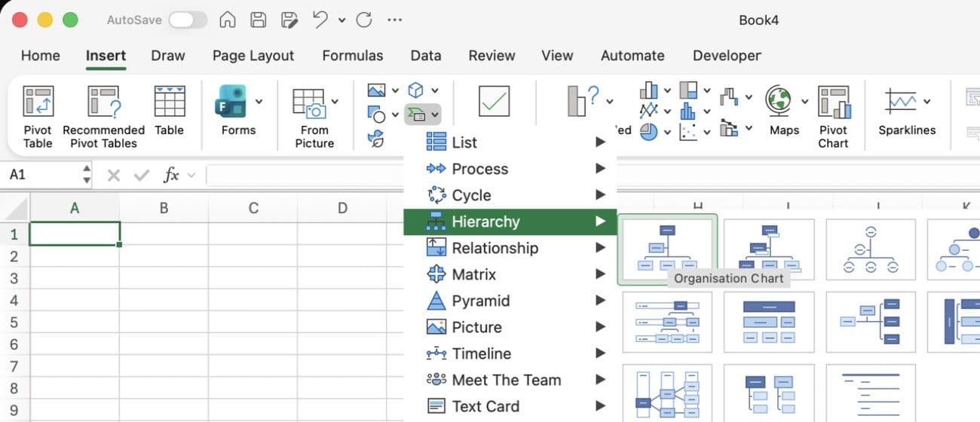Switch to the Home tab

coord(40,56)
